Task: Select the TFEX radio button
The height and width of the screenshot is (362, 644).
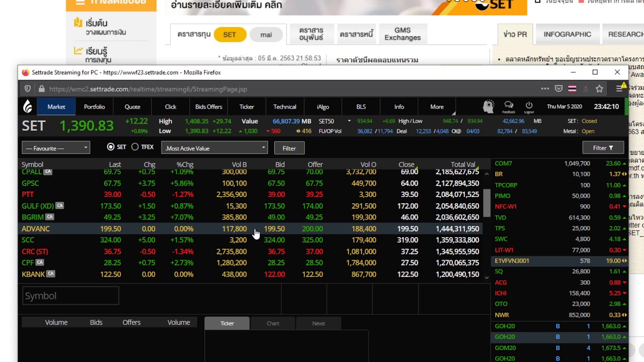Action: coord(135,147)
